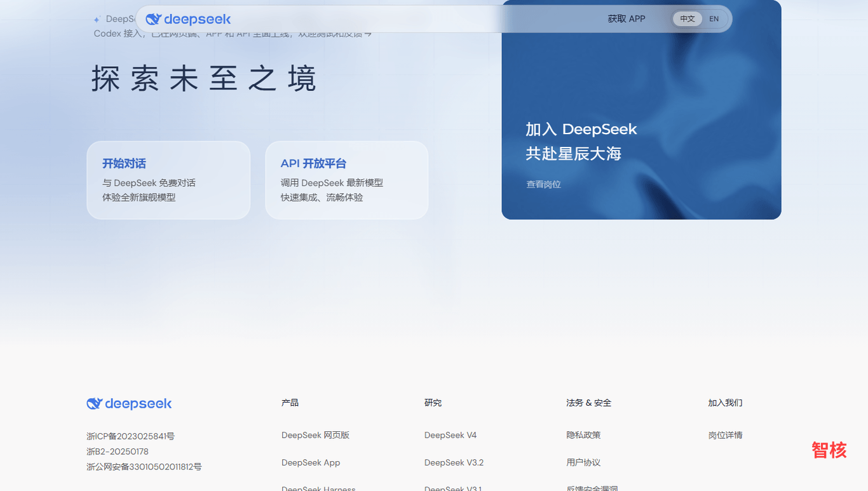Open the DeepSeek Harness footer link
This screenshot has height=491, width=868.
318,488
